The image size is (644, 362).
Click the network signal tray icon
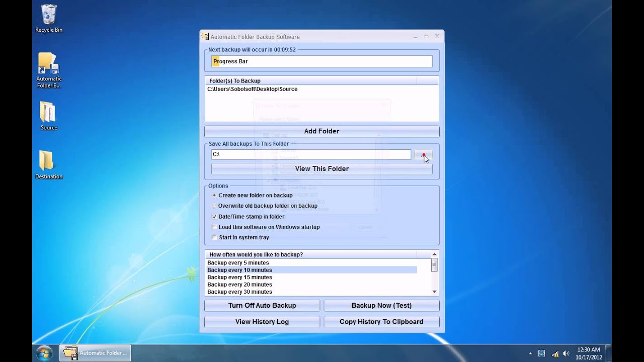pyautogui.click(x=555, y=353)
